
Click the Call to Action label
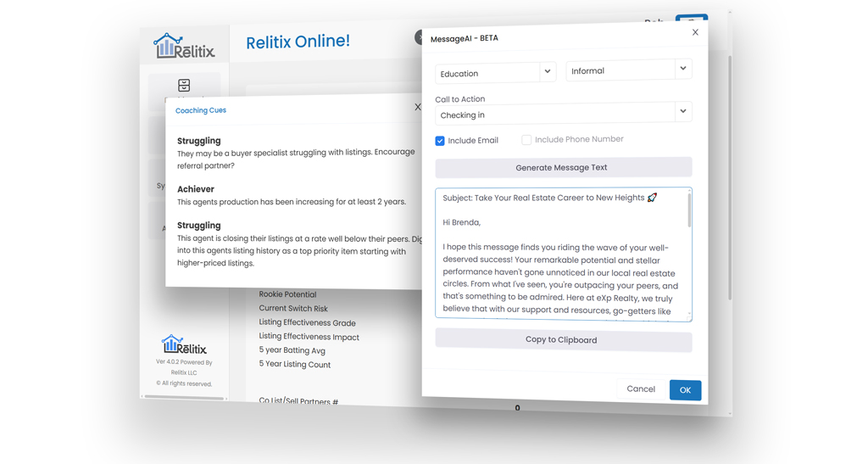pos(460,99)
